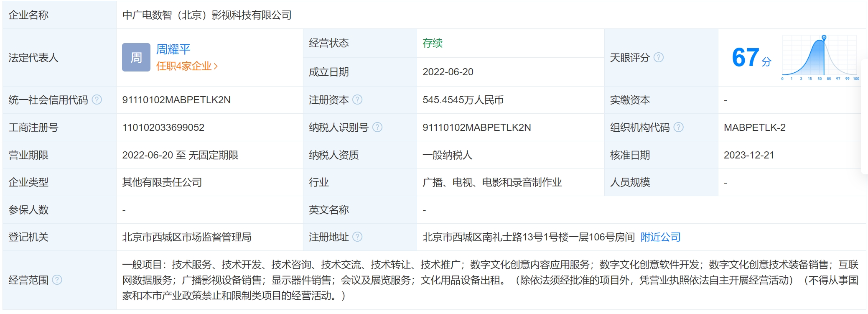Screen dimensions: 868x314
Task: Click the 67分 score value
Action: click(751, 57)
